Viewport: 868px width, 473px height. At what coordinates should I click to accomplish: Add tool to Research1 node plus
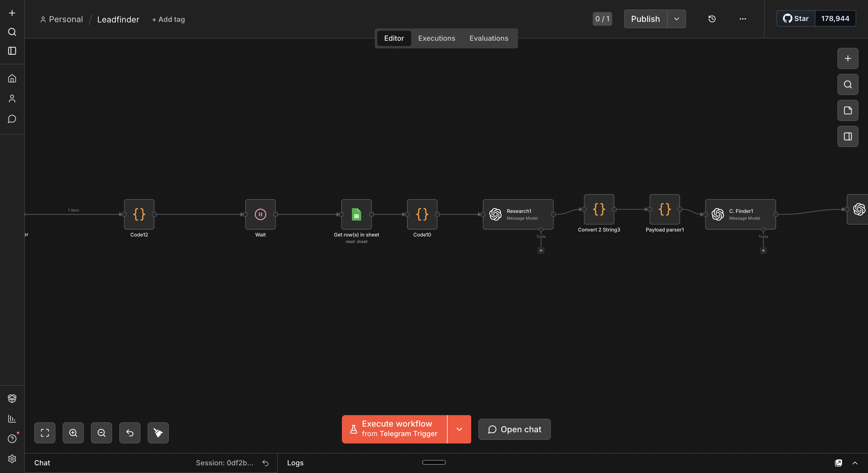click(x=541, y=250)
